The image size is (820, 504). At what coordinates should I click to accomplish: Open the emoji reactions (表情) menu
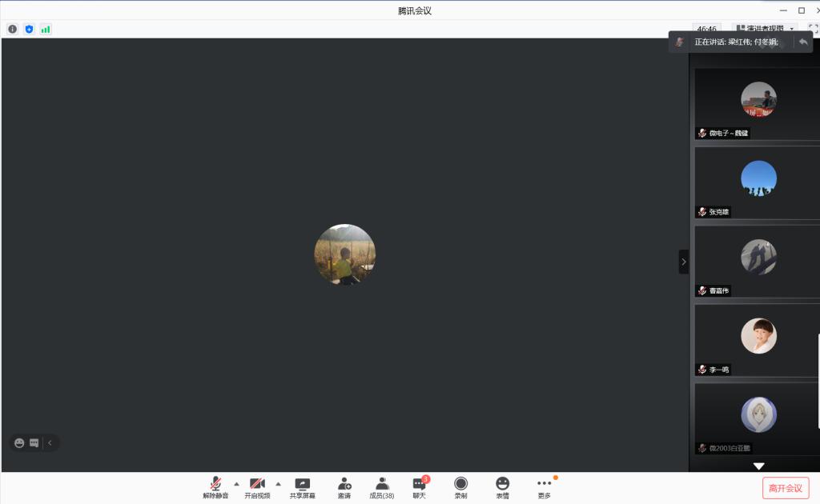tap(502, 487)
